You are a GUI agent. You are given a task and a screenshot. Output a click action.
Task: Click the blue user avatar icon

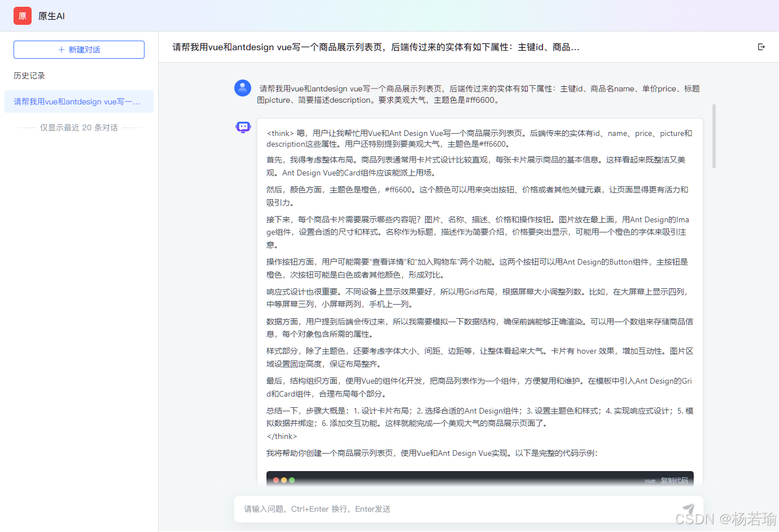coord(243,88)
